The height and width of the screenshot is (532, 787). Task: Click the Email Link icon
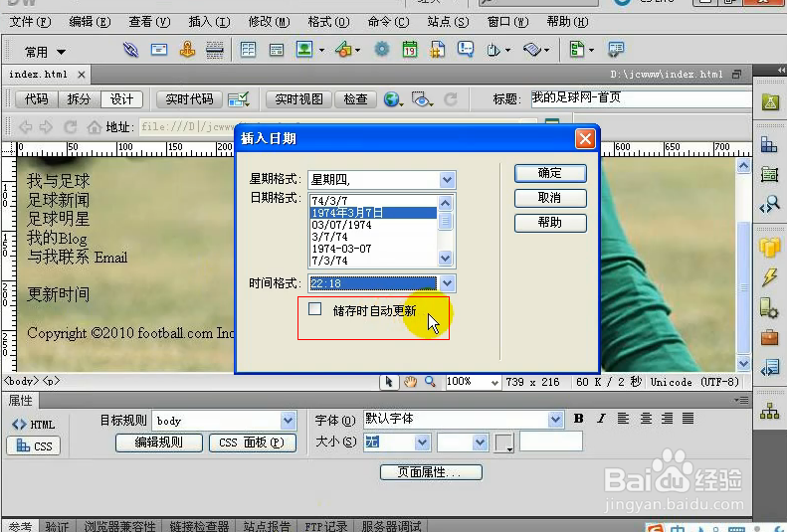coord(159,50)
